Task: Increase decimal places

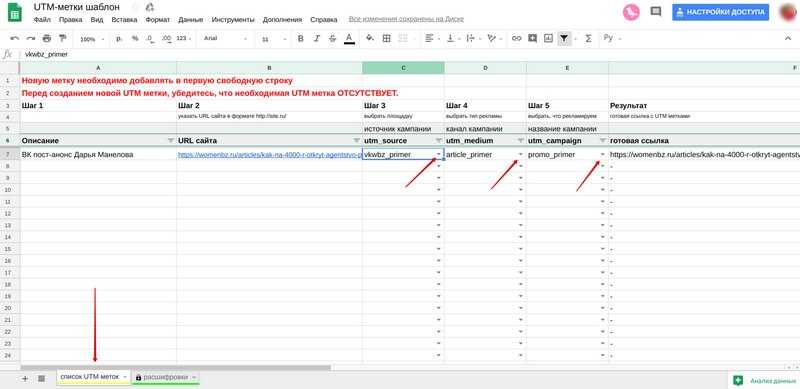Action: point(166,39)
